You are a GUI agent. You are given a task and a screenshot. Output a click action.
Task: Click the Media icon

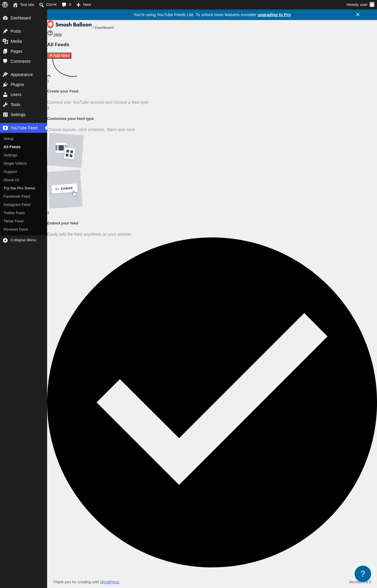pyautogui.click(x=5, y=41)
